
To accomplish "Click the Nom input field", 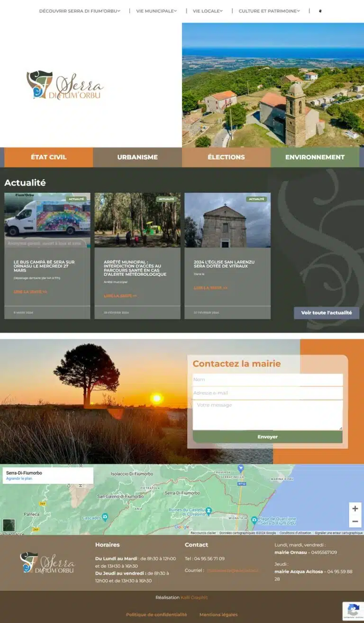I will [x=267, y=380].
